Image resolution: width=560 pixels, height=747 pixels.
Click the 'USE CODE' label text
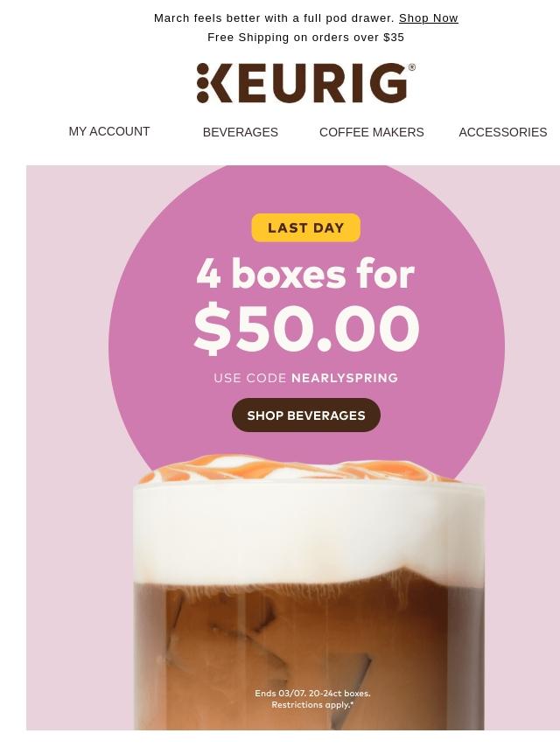click(250, 378)
